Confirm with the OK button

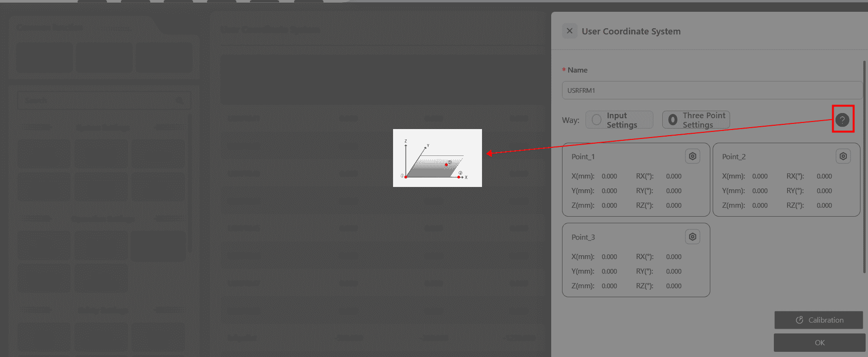[819, 342]
